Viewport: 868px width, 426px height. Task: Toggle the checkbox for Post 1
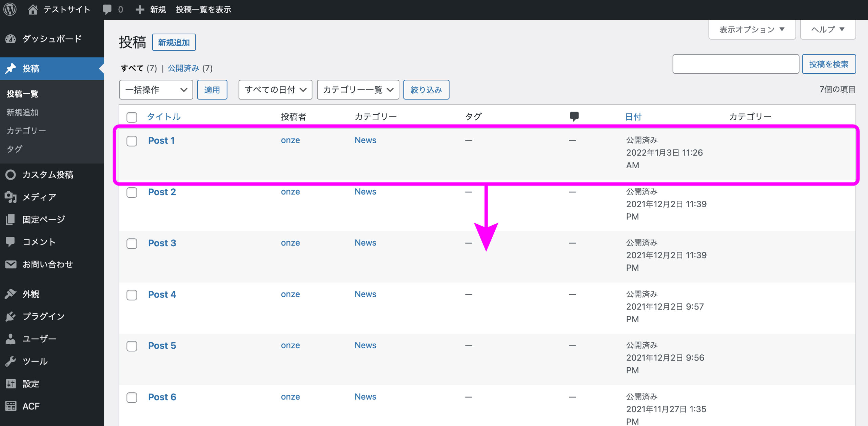point(132,140)
